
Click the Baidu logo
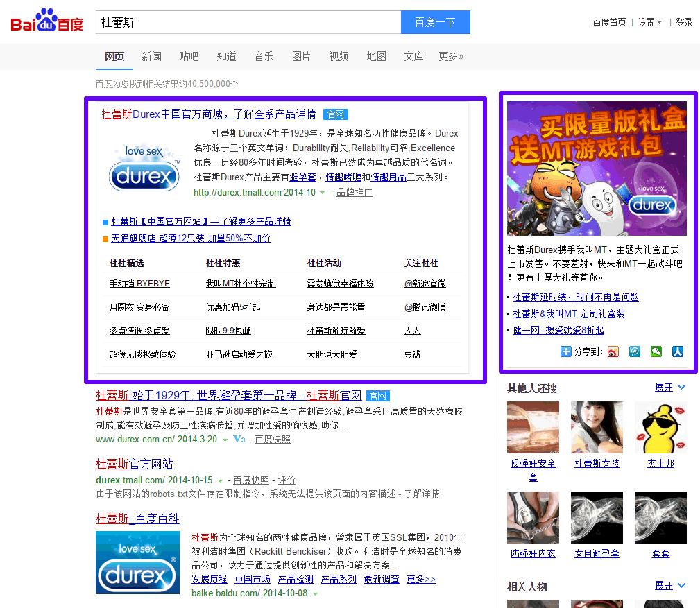[x=47, y=22]
